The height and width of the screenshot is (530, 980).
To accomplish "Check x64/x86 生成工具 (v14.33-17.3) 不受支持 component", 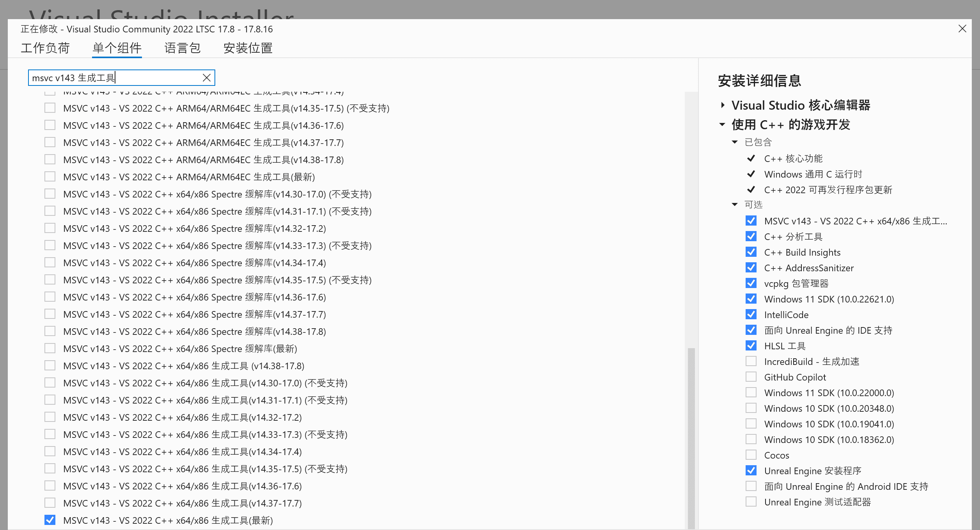I will (50, 434).
